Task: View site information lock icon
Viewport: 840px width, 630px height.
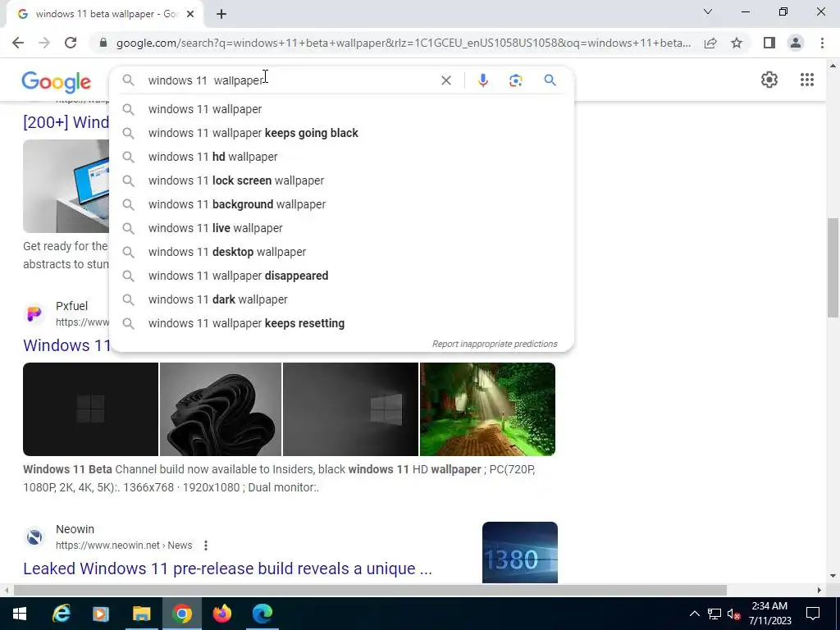Action: point(103,43)
